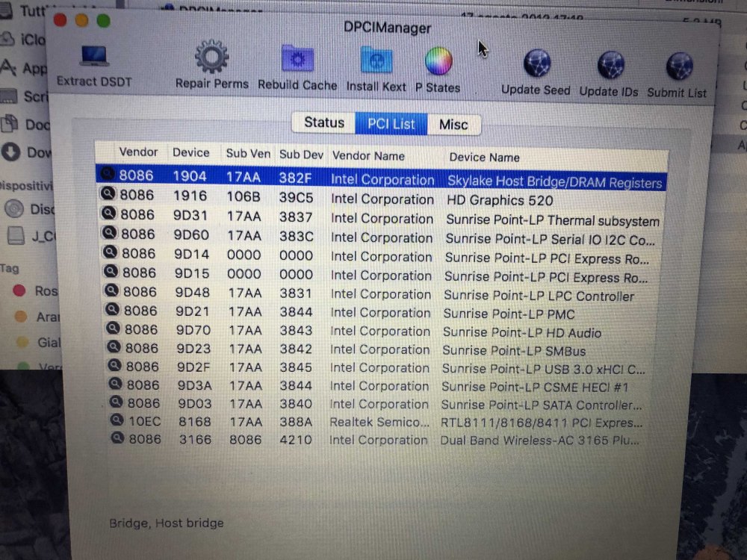
Task: Click magnifier icon of device 9D15 row
Action: pyautogui.click(x=111, y=271)
